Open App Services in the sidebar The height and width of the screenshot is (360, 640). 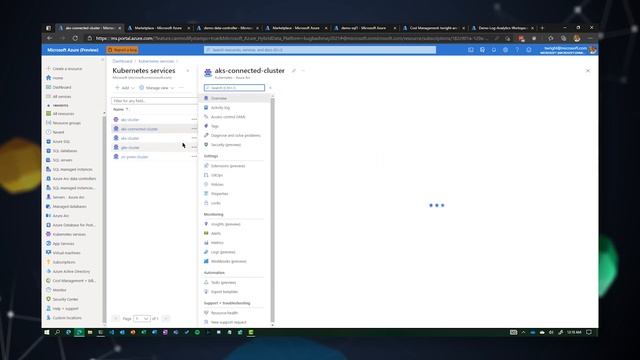pyautogui.click(x=63, y=244)
